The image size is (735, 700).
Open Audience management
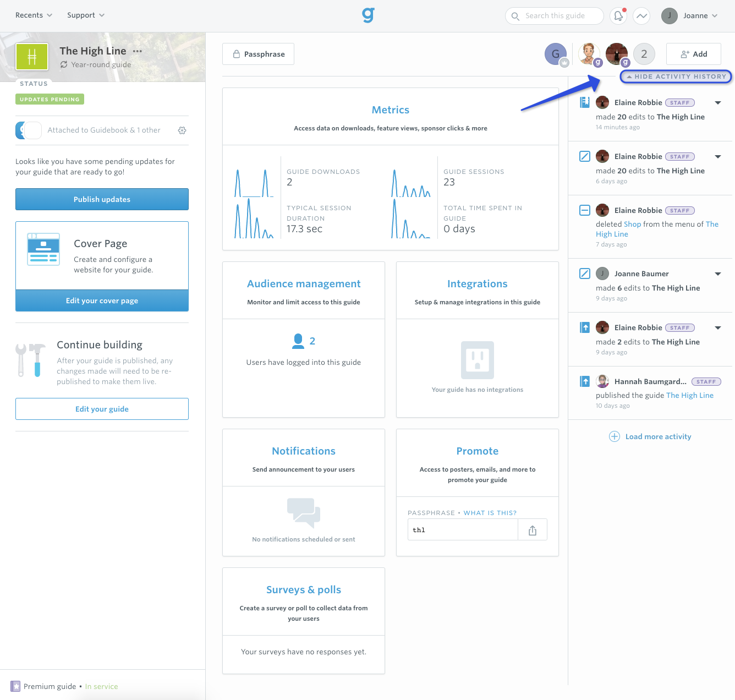[x=304, y=284]
